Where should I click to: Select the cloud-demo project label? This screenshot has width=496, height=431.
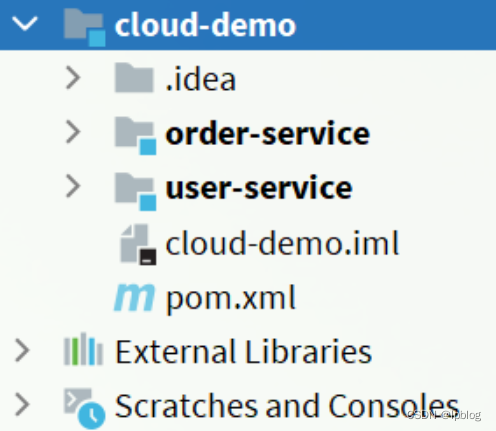pyautogui.click(x=205, y=25)
